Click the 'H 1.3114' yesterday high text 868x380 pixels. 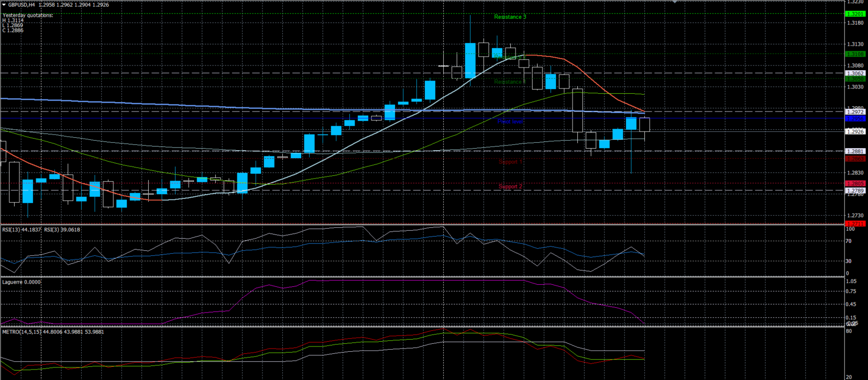click(x=13, y=20)
